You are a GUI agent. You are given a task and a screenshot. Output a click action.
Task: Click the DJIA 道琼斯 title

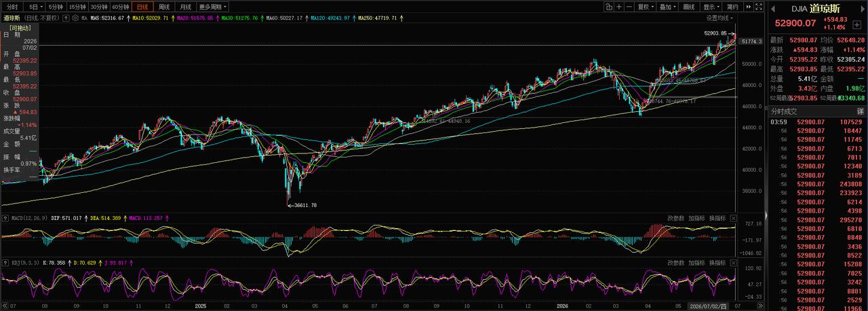(816, 9)
